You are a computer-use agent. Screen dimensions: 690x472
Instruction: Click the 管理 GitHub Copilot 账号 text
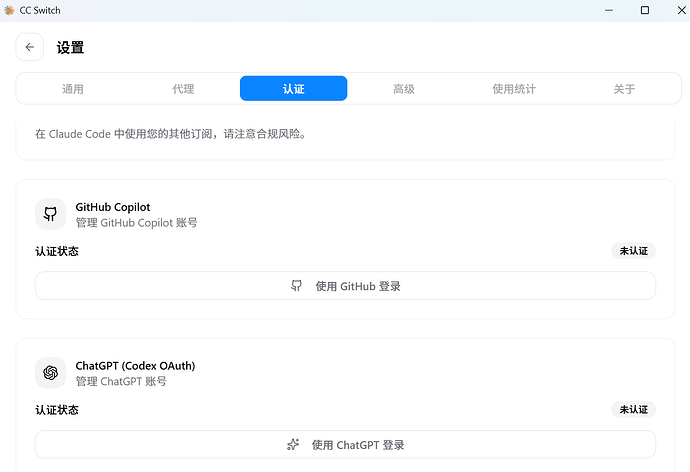[x=136, y=223]
